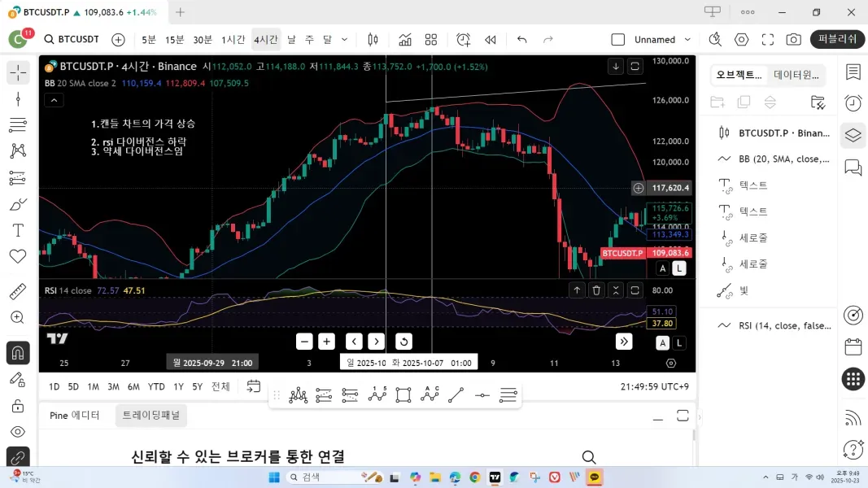
Task: Select the 1Y range button
Action: [178, 386]
